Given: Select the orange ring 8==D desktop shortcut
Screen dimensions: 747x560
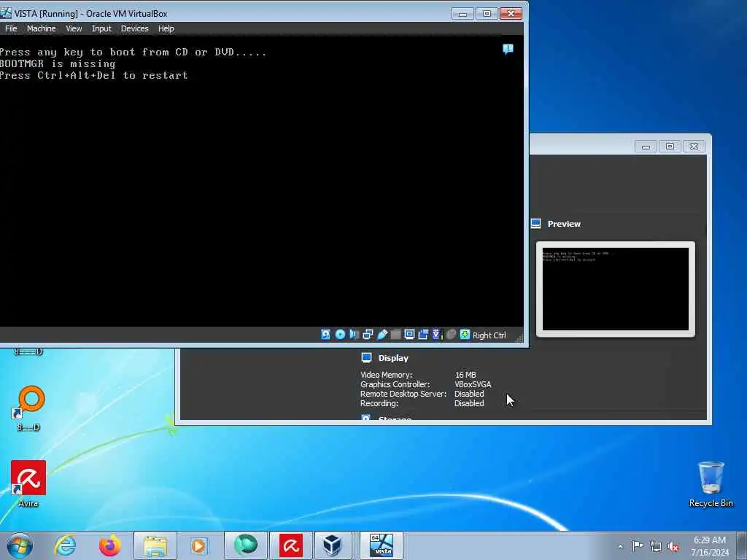Looking at the screenshot, I should pyautogui.click(x=28, y=408).
